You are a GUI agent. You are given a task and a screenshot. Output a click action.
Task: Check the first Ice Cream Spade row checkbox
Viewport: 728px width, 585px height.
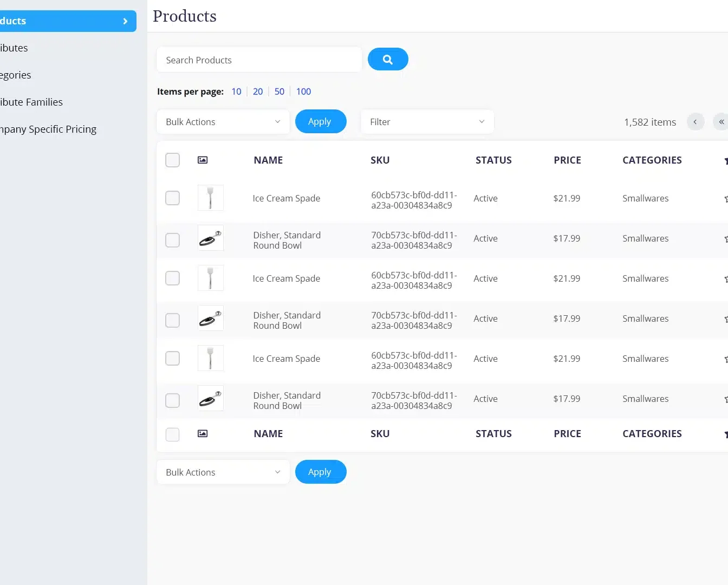point(172,198)
